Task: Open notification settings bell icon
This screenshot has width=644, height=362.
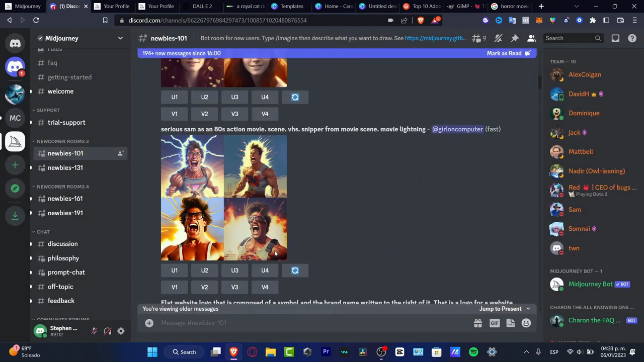Action: click(498, 38)
